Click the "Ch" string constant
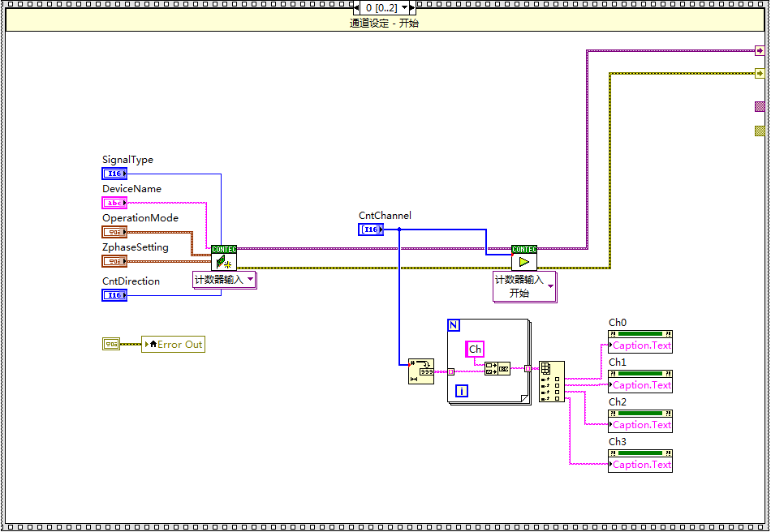 (x=475, y=350)
